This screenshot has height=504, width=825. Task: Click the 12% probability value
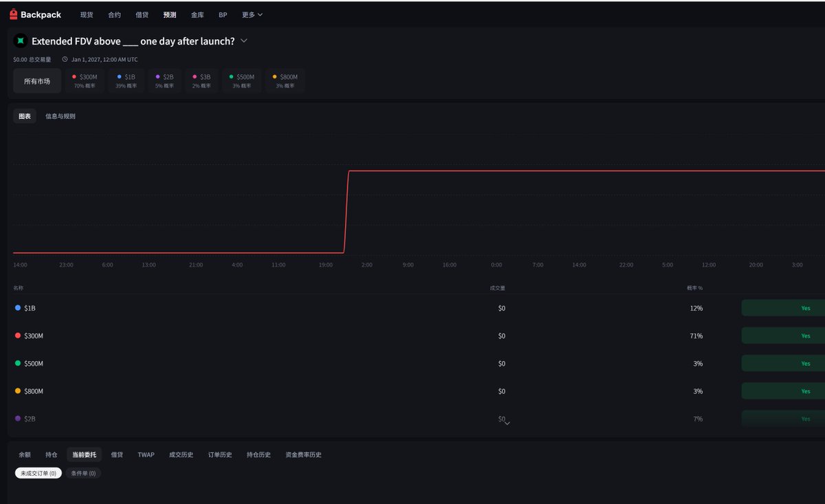696,308
